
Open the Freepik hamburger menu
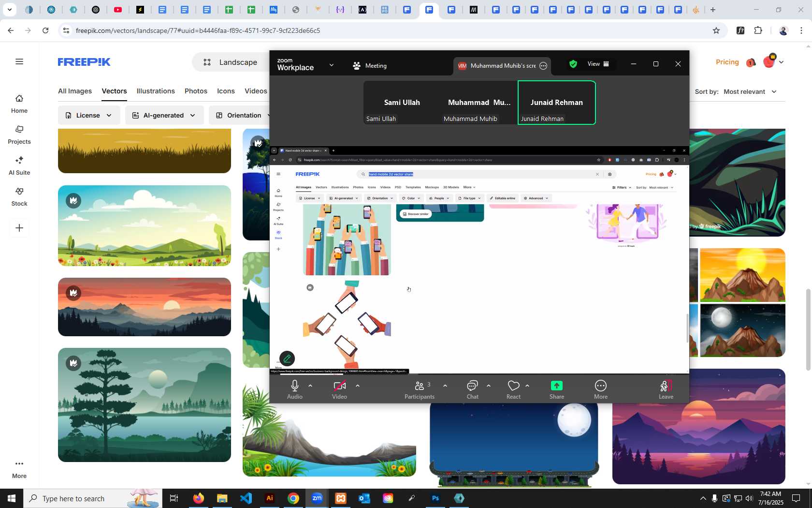point(19,61)
